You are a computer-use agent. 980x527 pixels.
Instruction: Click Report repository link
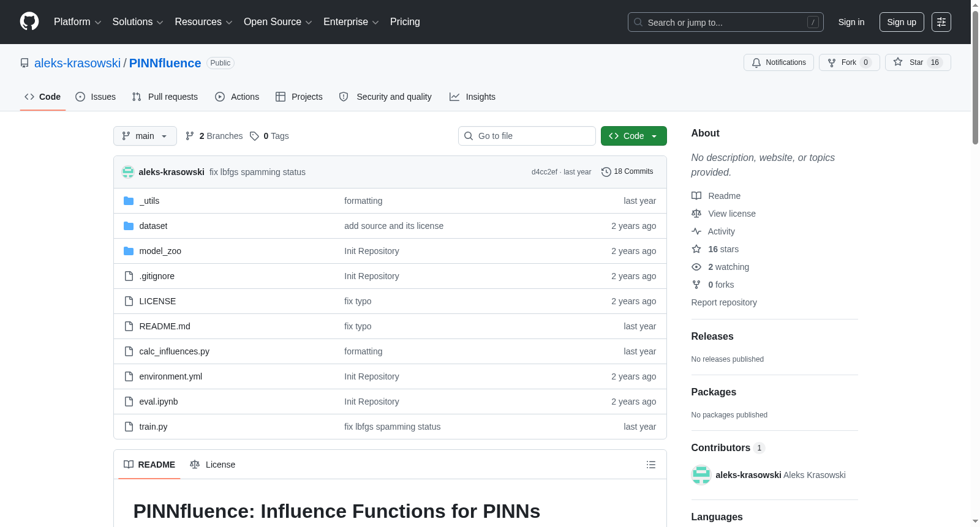click(724, 302)
